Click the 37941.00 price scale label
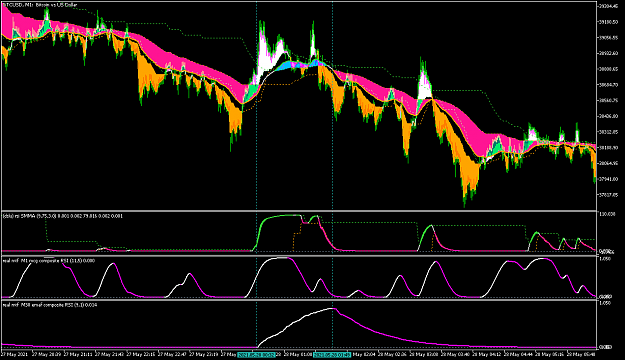 pyautogui.click(x=609, y=179)
